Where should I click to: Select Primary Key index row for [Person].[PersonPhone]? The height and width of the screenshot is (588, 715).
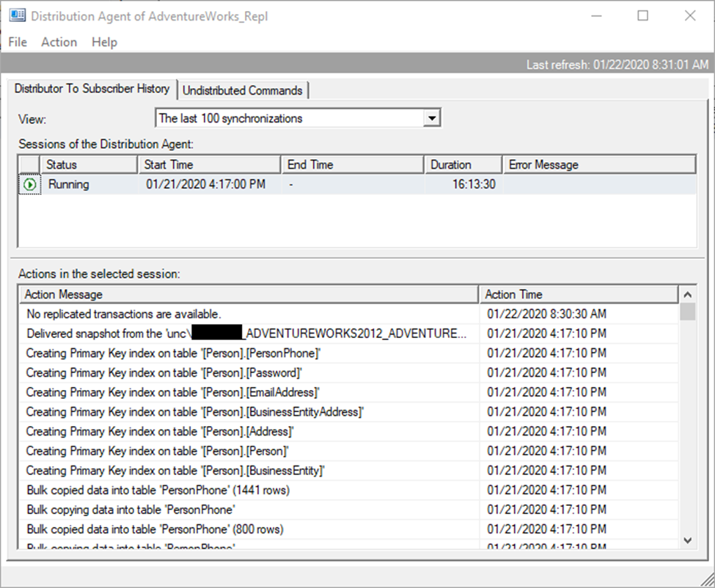click(349, 353)
